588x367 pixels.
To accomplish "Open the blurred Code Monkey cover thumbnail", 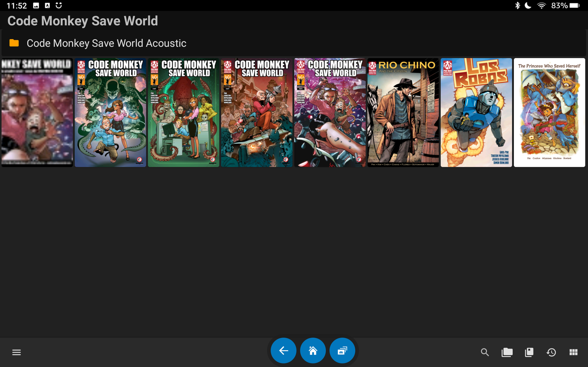I will (37, 112).
